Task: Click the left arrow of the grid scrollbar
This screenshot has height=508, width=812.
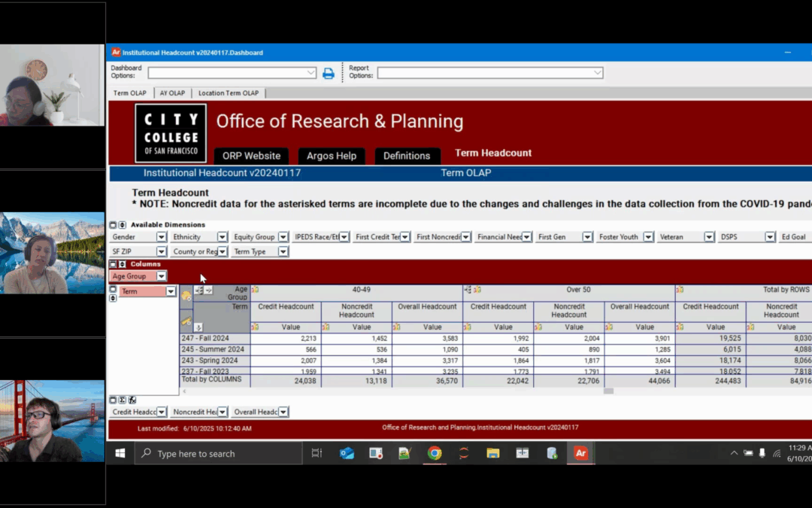Action: click(184, 391)
